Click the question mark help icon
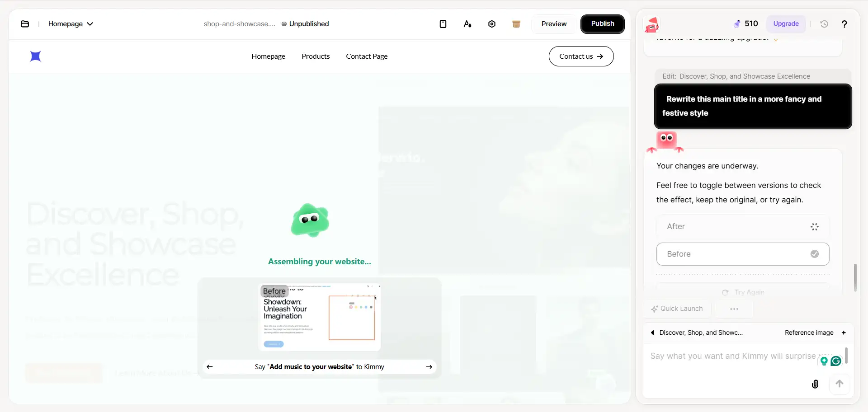868x412 pixels. click(844, 24)
